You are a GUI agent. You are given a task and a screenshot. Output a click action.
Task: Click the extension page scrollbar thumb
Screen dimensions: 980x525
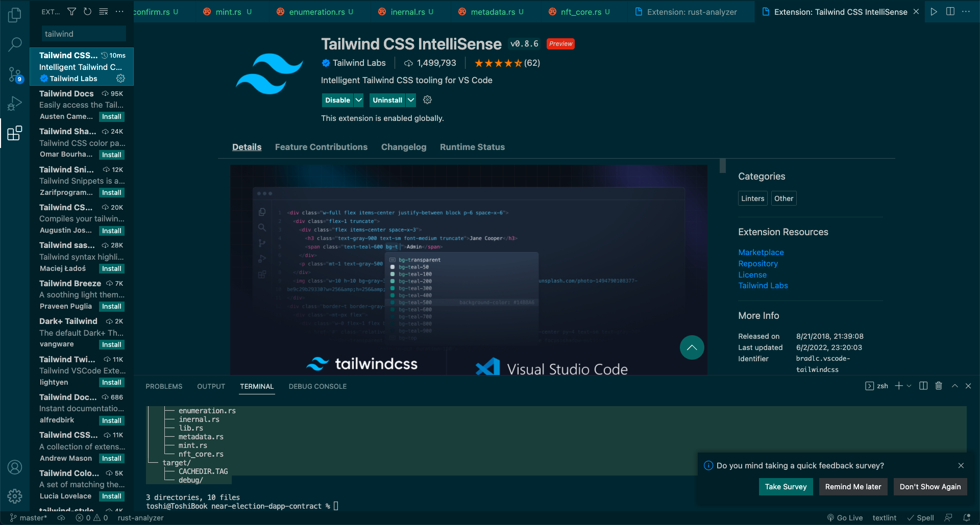(722, 166)
